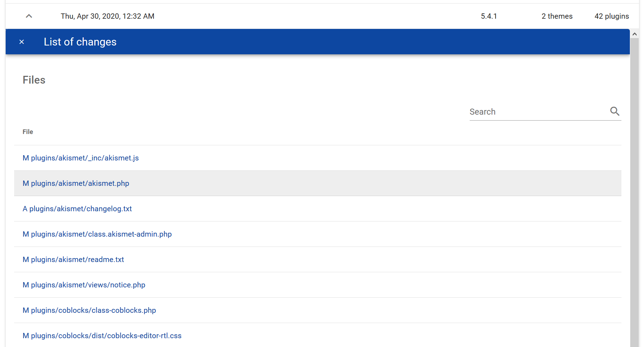Open added plugins/akismet/changelog.txt file
Viewport: 644px width, 347px height.
(77, 209)
